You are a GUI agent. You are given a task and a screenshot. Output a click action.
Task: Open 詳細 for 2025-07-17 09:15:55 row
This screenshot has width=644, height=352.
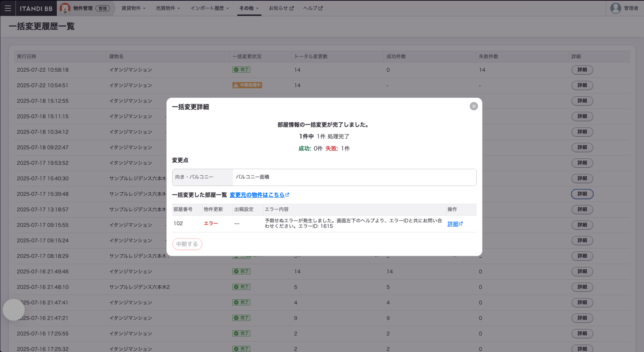582,225
